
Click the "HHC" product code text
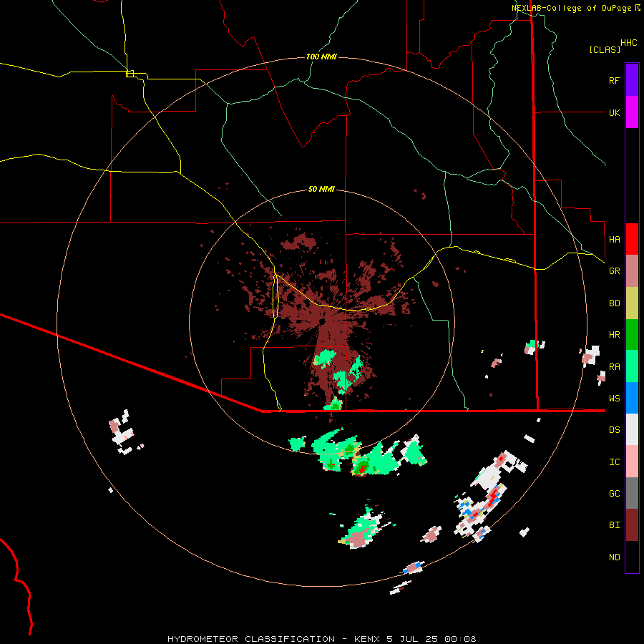[x=628, y=43]
